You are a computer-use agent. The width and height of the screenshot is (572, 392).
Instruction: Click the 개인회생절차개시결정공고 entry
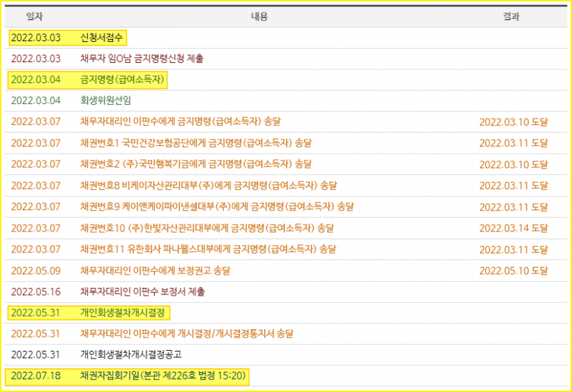[131, 354]
